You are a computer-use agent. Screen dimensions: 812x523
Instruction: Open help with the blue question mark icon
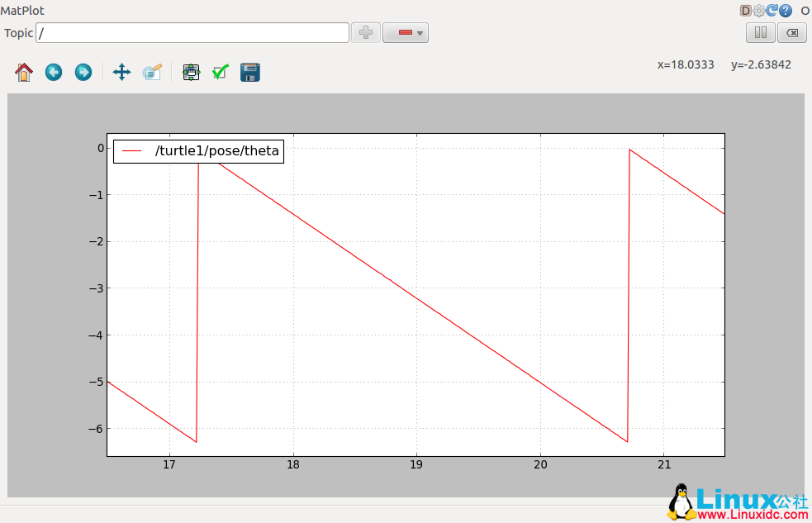pos(786,11)
